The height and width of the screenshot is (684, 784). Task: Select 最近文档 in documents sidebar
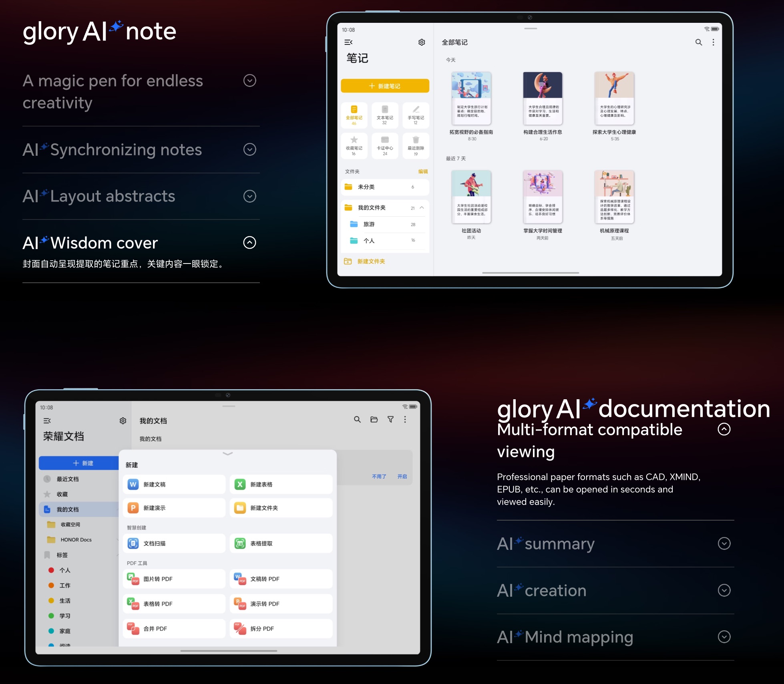tap(79, 479)
